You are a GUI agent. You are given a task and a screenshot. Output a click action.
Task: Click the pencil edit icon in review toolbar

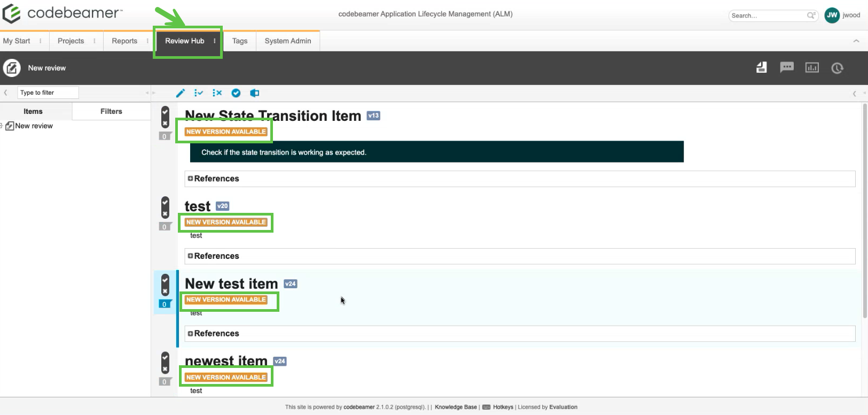pyautogui.click(x=181, y=93)
